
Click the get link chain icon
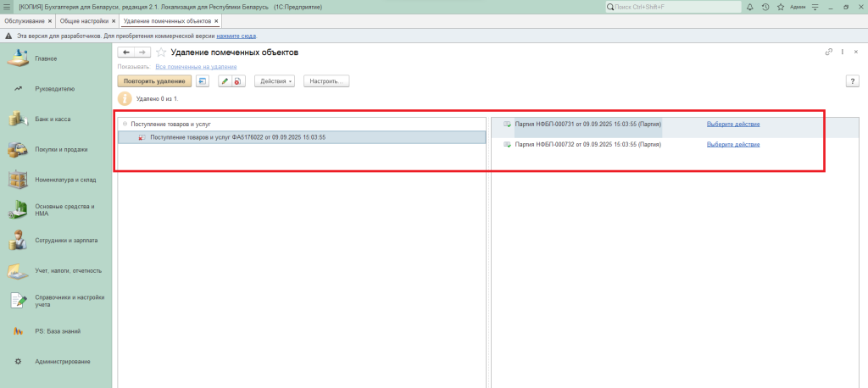pyautogui.click(x=829, y=53)
